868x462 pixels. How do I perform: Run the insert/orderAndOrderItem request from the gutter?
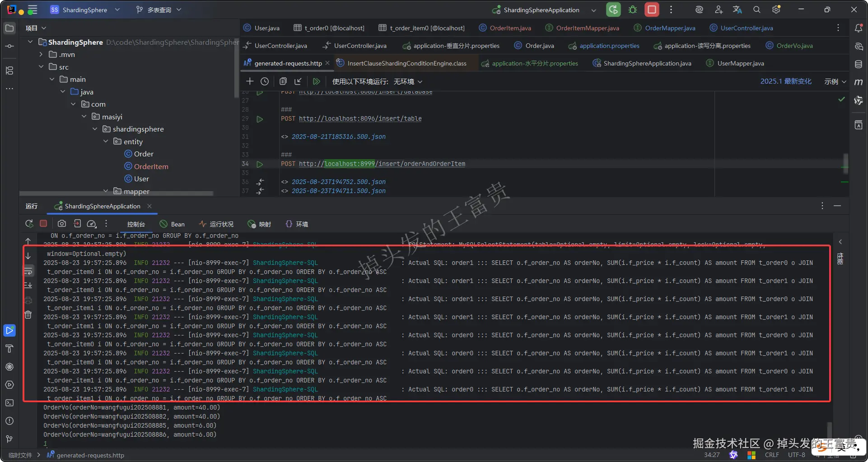tap(260, 164)
